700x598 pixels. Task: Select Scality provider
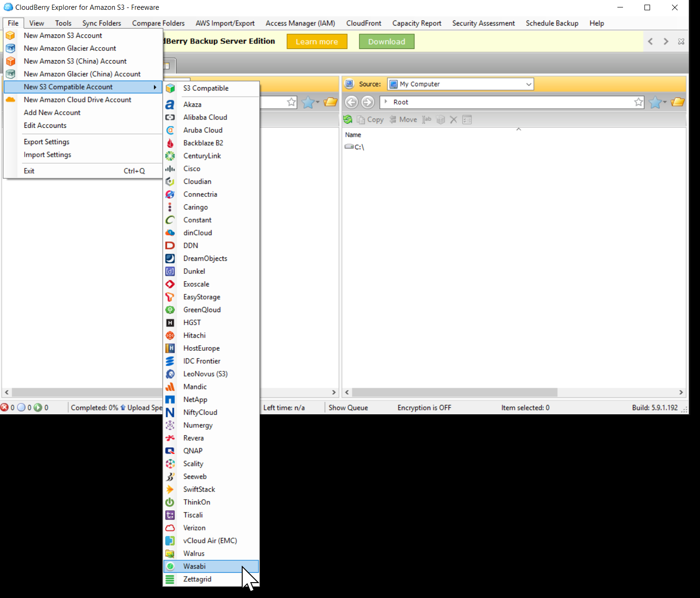click(x=211, y=464)
